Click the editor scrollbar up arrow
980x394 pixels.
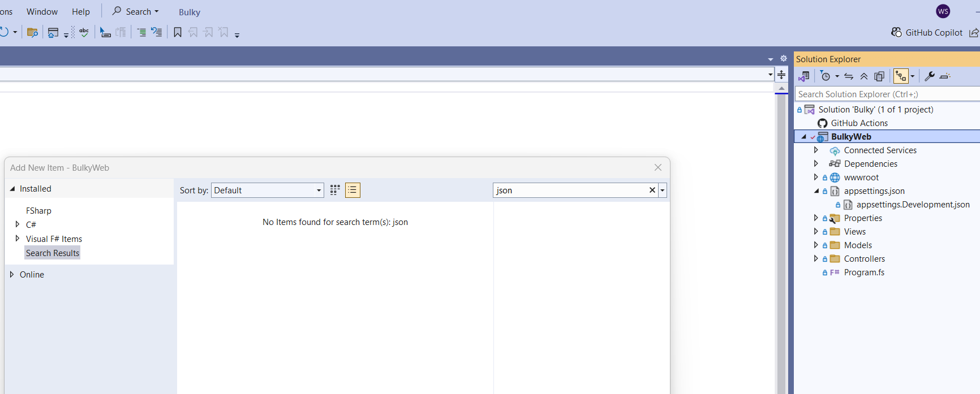click(x=781, y=89)
